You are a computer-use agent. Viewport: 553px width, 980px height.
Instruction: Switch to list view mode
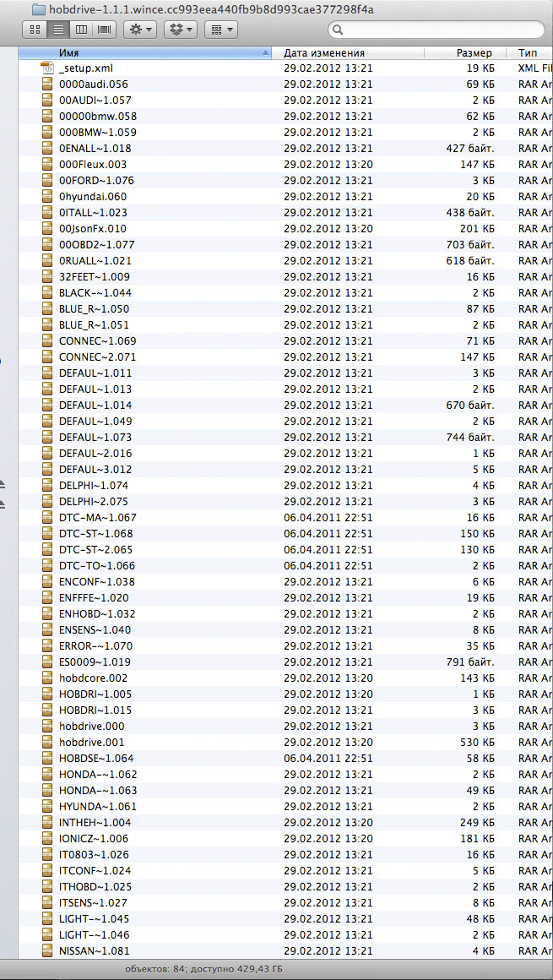tap(58, 29)
